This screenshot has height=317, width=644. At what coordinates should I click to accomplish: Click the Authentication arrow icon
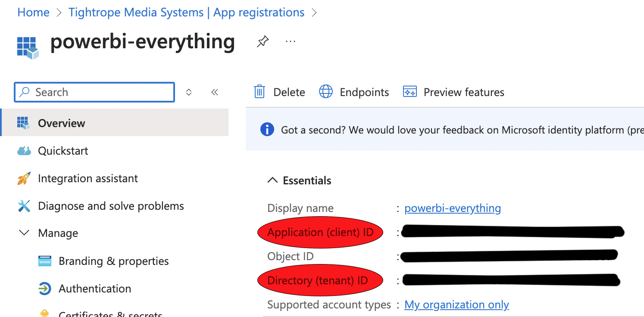(x=45, y=289)
